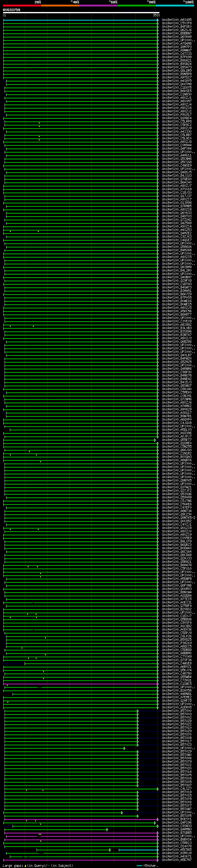Select hit label UniRef100_Q1DHE0
Screen dimensions: 197x868
pyautogui.click(x=177, y=443)
